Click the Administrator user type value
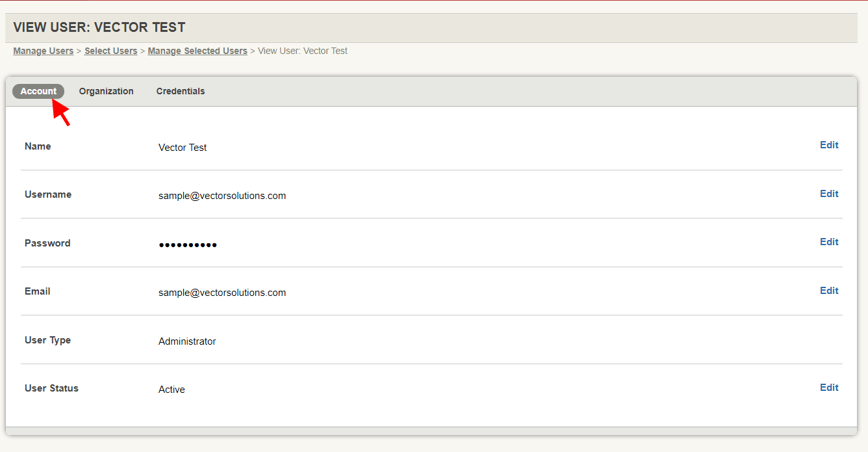The image size is (868, 452). click(187, 341)
